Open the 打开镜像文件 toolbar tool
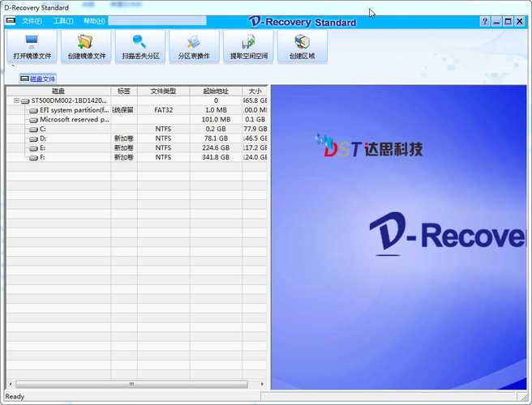The width and height of the screenshot is (532, 405). coord(32,47)
